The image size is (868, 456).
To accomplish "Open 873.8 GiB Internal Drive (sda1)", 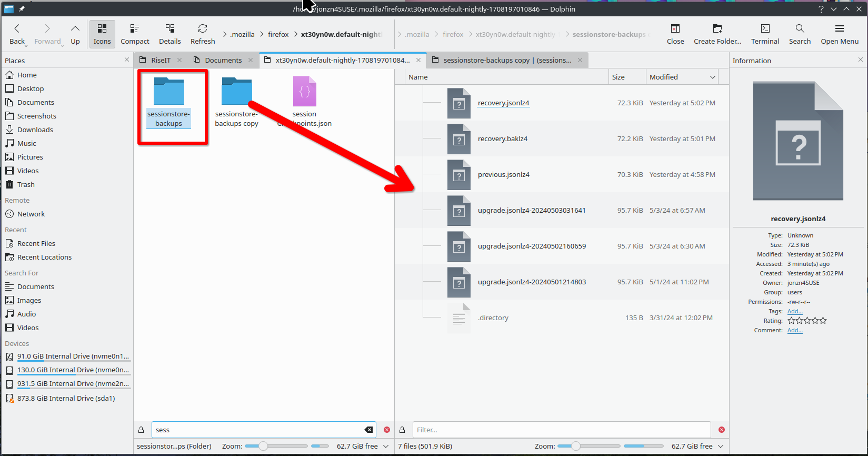I will [67, 398].
